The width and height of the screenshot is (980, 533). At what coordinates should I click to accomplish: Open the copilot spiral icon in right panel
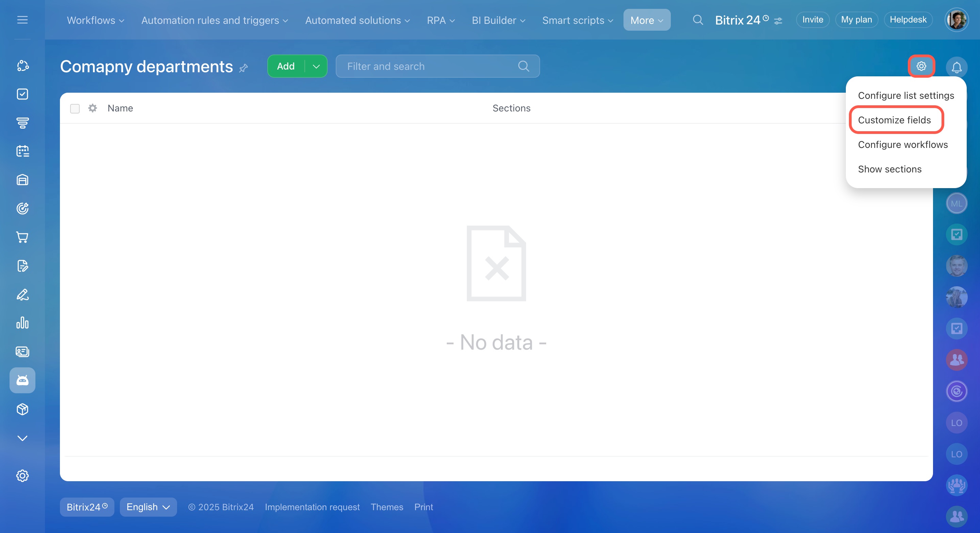tap(957, 391)
